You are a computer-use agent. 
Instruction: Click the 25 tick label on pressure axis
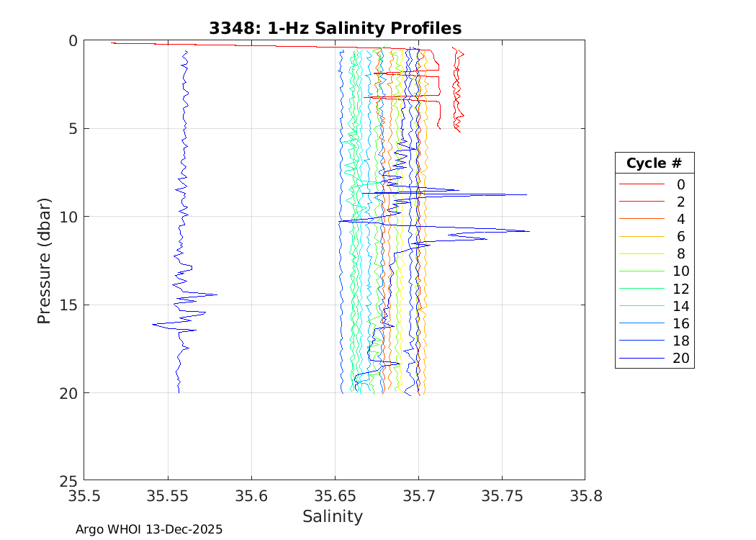(68, 480)
